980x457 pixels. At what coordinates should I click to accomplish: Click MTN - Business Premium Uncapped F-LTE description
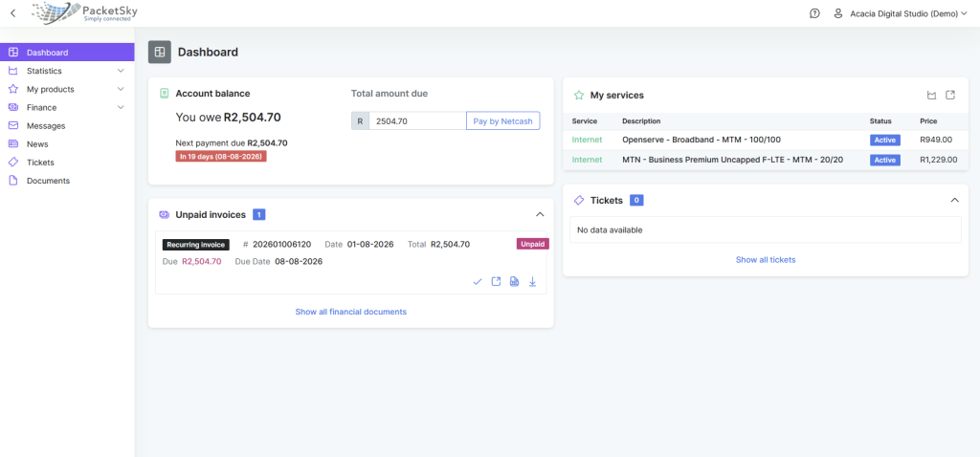point(732,160)
